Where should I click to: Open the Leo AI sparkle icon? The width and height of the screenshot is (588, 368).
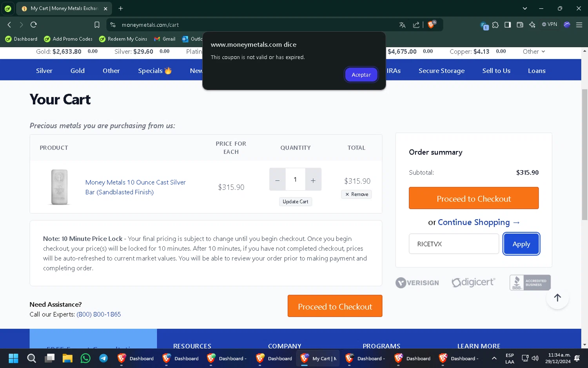pos(532,25)
